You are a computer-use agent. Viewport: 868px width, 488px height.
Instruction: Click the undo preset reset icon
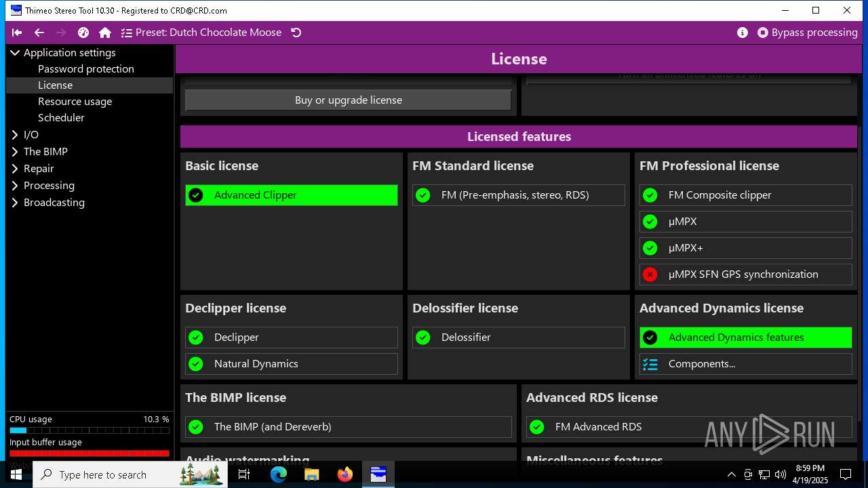[296, 33]
